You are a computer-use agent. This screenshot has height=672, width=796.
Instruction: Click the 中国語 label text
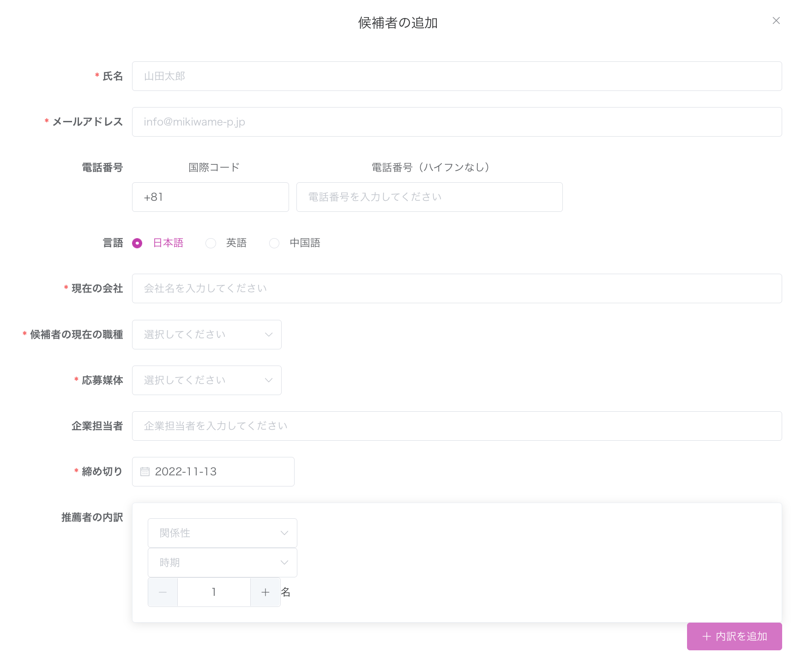pos(305,243)
